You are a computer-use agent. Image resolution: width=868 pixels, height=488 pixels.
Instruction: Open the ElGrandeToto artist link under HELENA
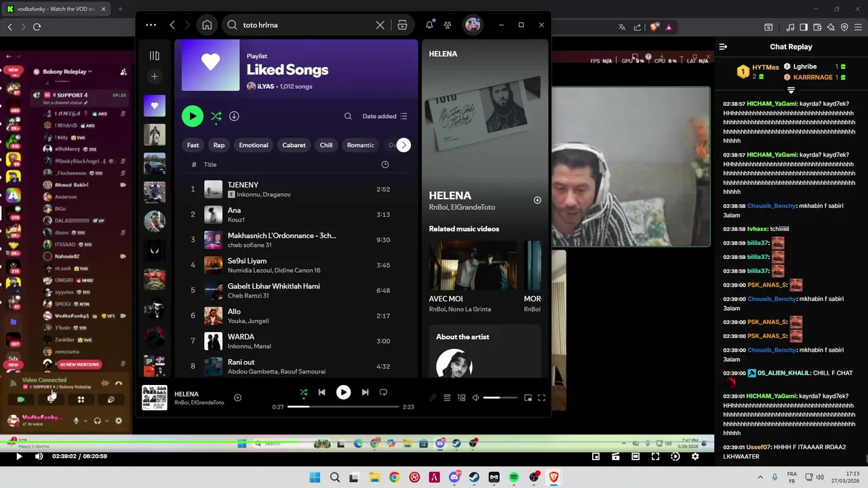point(473,207)
